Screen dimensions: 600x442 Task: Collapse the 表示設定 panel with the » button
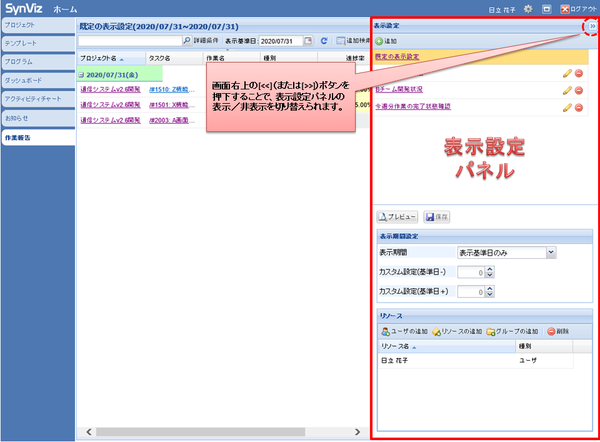point(592,26)
